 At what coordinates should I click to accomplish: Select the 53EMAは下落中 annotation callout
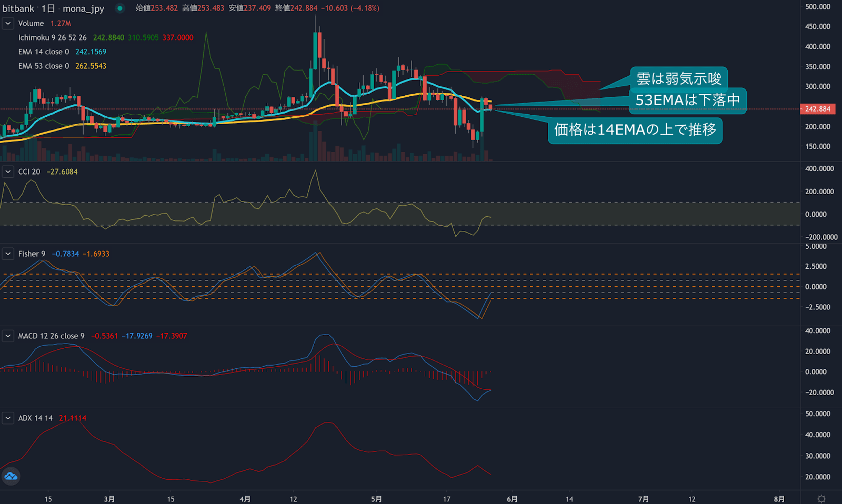pyautogui.click(x=687, y=100)
